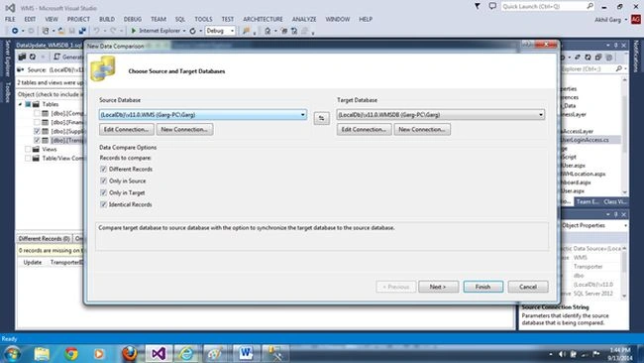This screenshot has width=644, height=363.
Task: Click the Next button
Action: pos(438,287)
